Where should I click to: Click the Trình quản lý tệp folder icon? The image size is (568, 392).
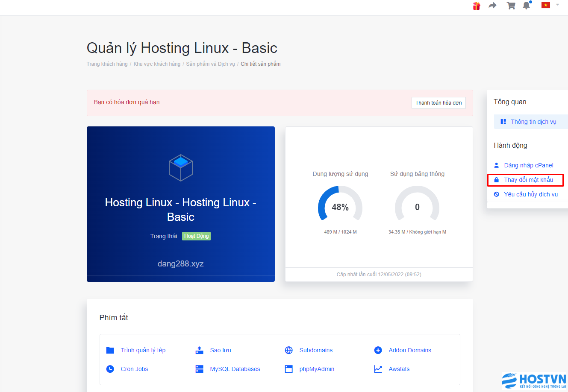tap(110, 350)
